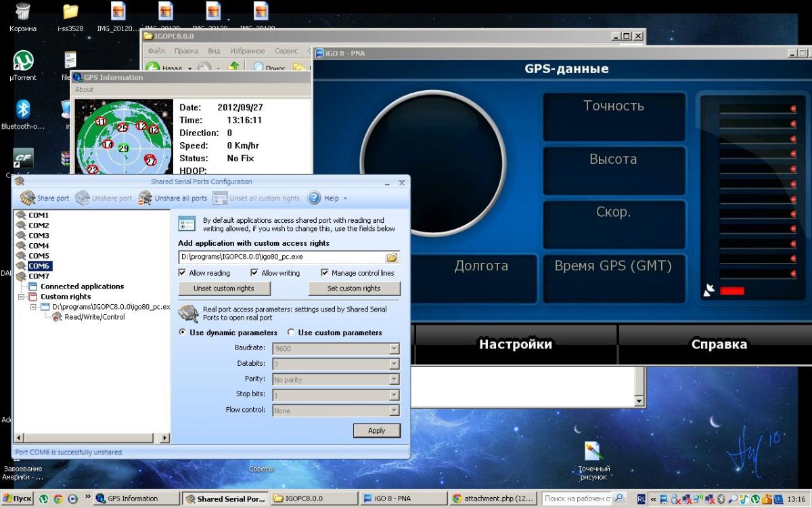Open the Help dropdown arrow in toolbar

(345, 198)
